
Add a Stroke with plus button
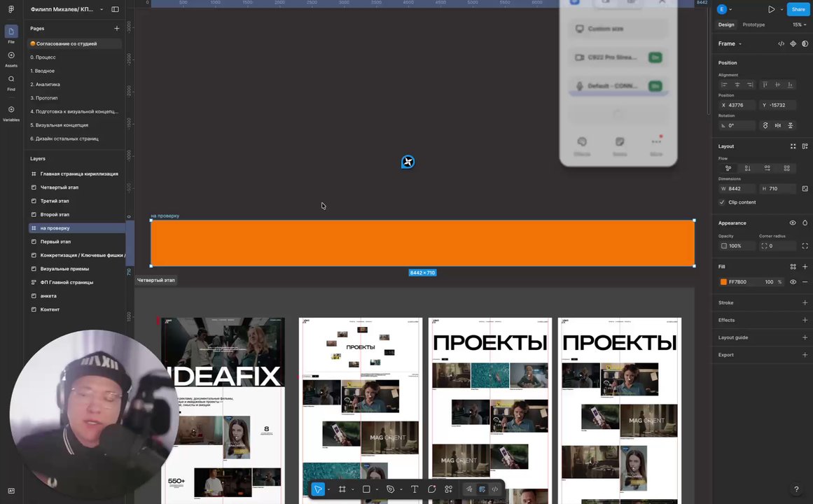point(805,303)
